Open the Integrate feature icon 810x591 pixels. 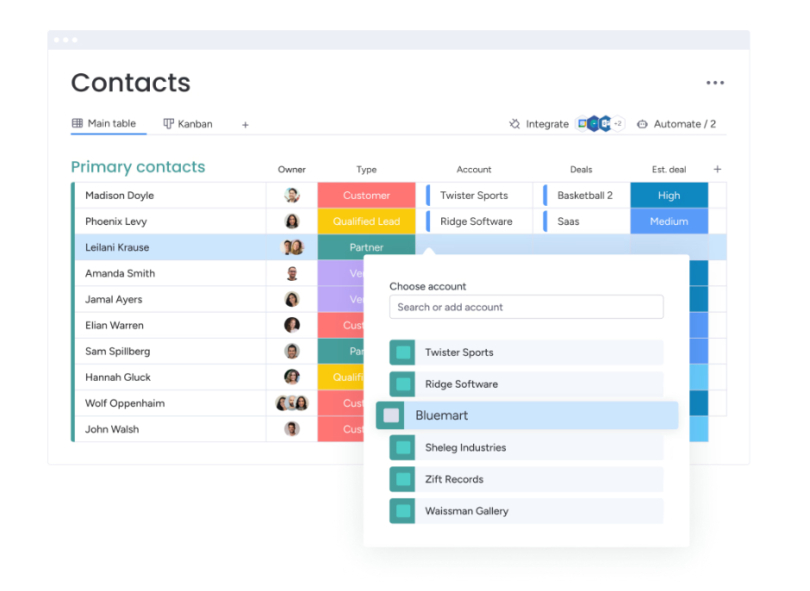coord(514,123)
